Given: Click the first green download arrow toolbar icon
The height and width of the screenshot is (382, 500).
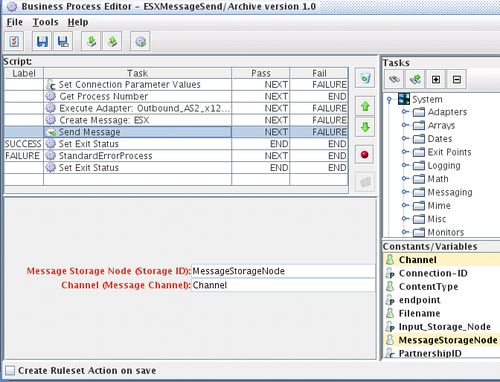Looking at the screenshot, I should click(91, 42).
